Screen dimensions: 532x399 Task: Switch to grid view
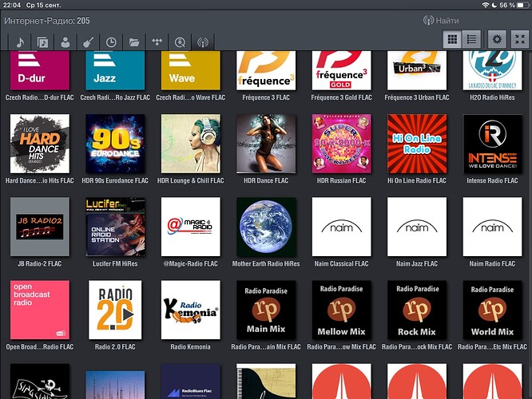coord(452,39)
